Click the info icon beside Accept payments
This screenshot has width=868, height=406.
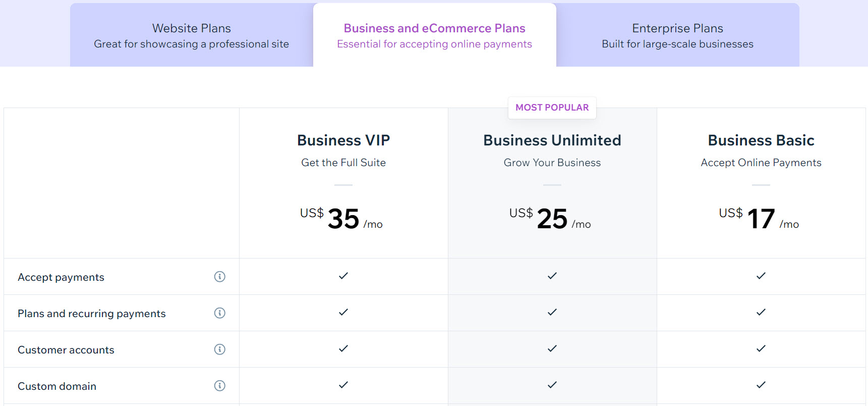point(220,277)
